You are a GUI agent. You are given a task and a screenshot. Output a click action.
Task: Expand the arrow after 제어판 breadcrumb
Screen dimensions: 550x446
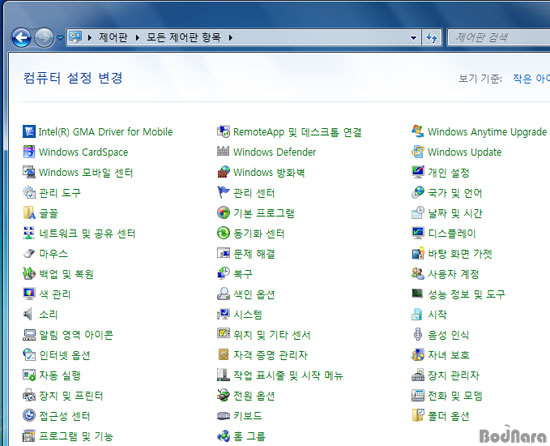click(x=138, y=37)
